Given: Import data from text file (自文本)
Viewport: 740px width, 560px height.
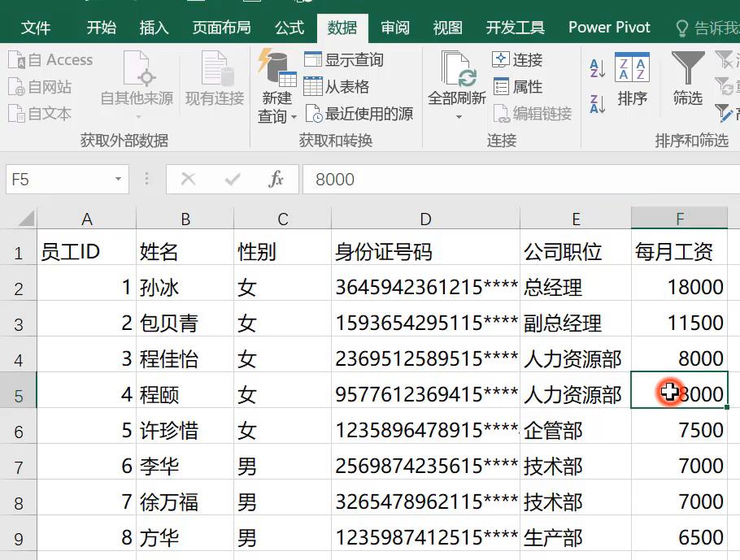Looking at the screenshot, I should 41,114.
